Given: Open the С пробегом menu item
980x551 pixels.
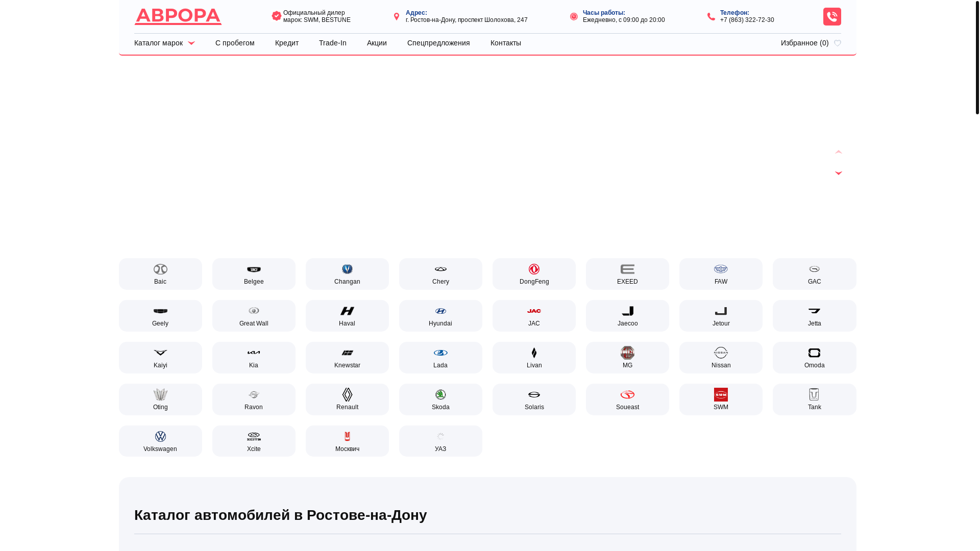Looking at the screenshot, I should pos(235,43).
